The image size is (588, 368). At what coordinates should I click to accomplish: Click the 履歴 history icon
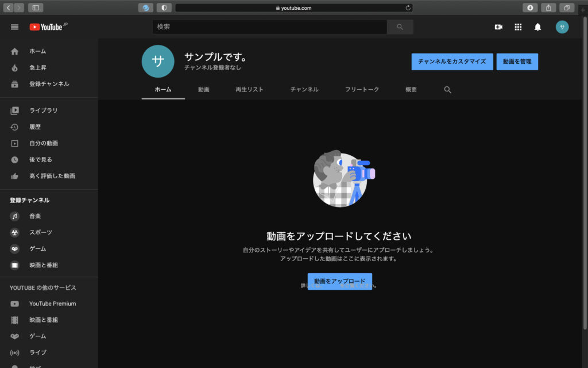(14, 127)
